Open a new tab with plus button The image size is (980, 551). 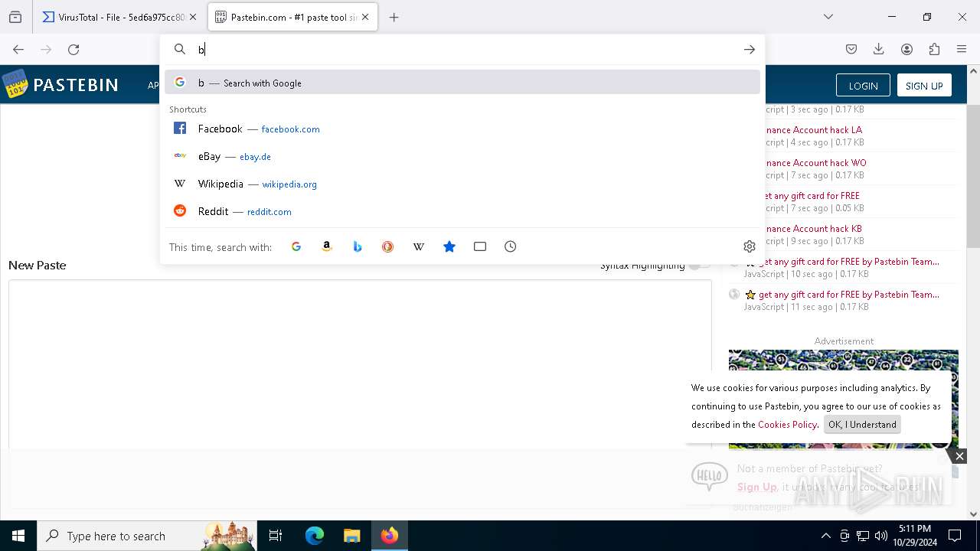394,17
